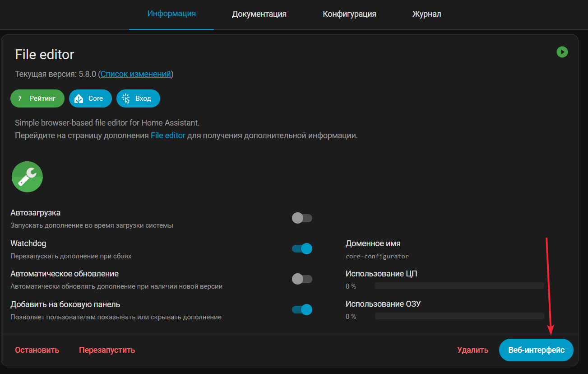Open the Веб-интерфейс button
The height and width of the screenshot is (374, 588).
pyautogui.click(x=536, y=350)
